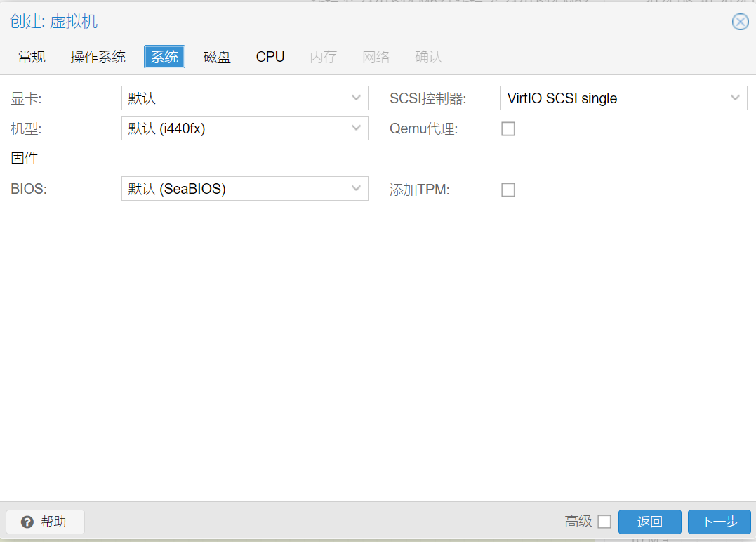Open the 网络 tab
This screenshot has height=542, width=756.
376,57
